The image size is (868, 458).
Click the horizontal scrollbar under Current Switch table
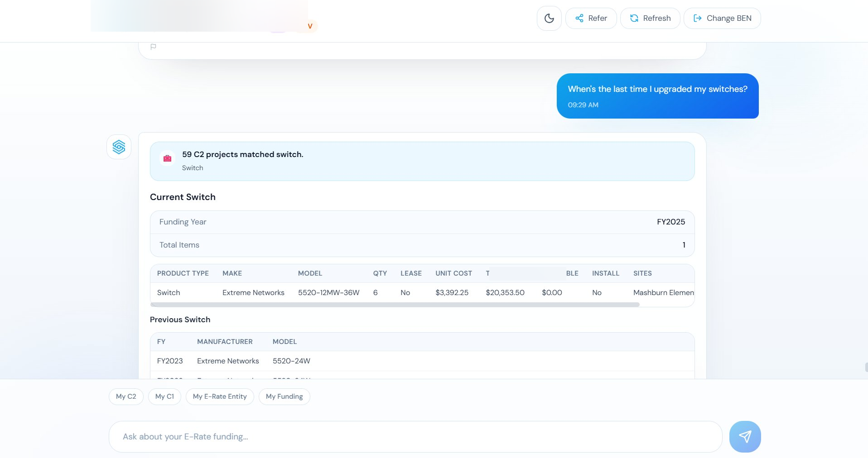(395, 305)
